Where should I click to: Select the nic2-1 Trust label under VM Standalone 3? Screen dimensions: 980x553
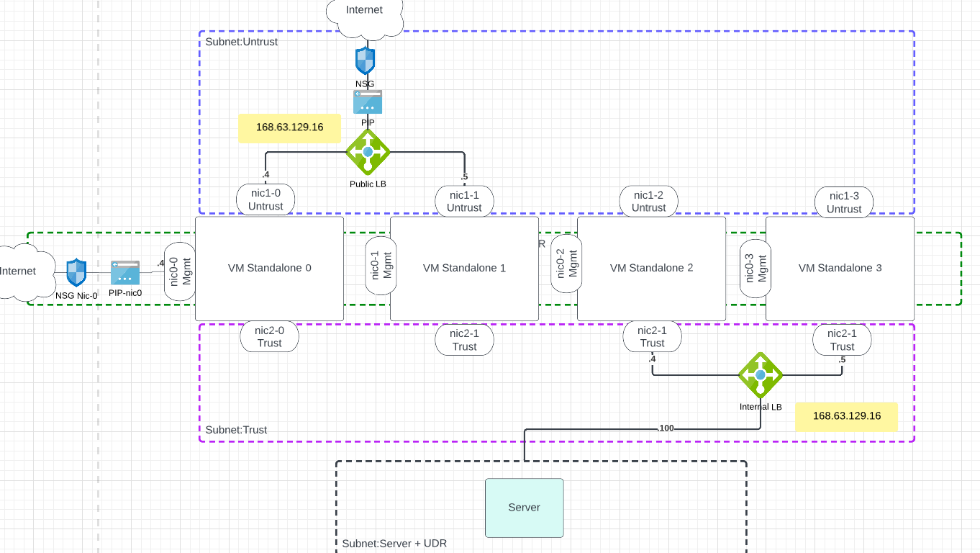(842, 339)
